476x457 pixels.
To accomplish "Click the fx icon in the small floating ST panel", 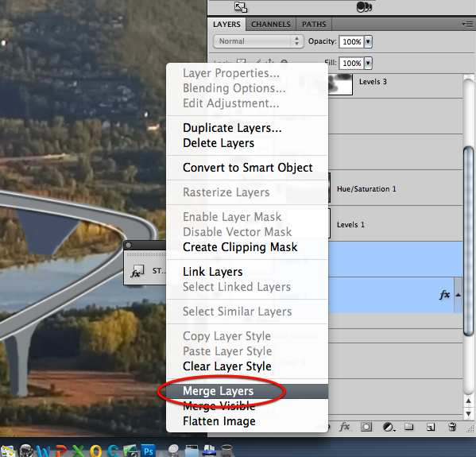I will tap(137, 271).
